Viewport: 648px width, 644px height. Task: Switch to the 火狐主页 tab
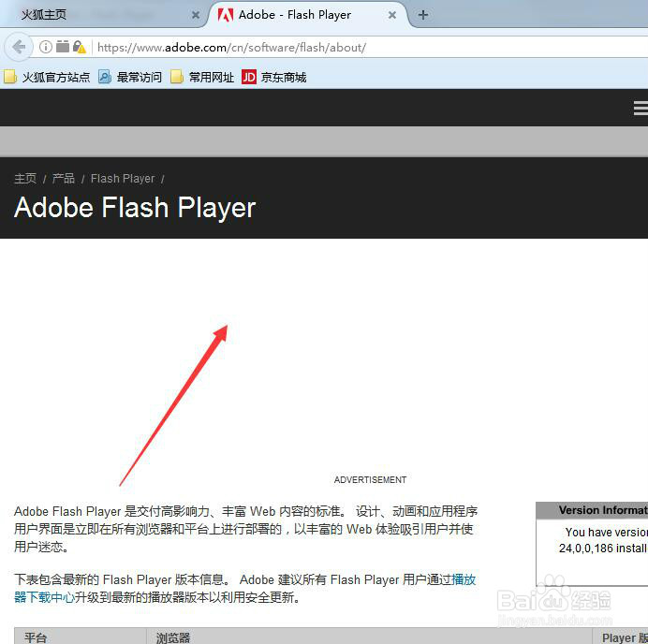[x=103, y=15]
